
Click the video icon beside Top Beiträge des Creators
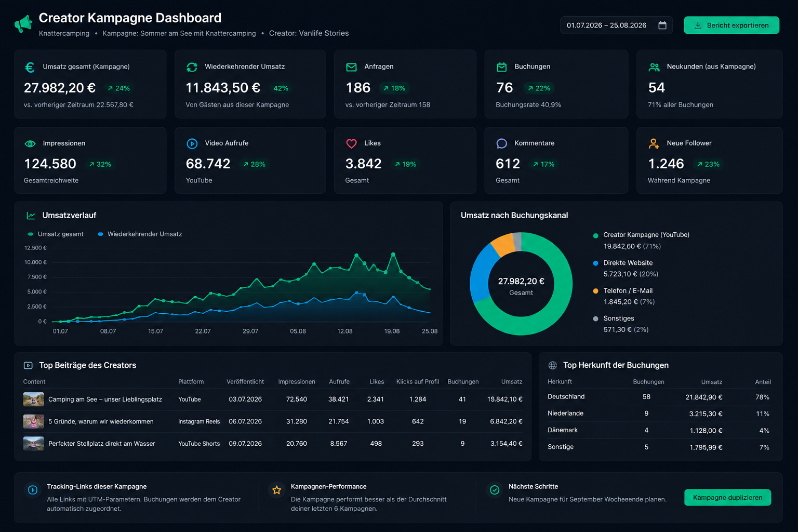pos(28,366)
